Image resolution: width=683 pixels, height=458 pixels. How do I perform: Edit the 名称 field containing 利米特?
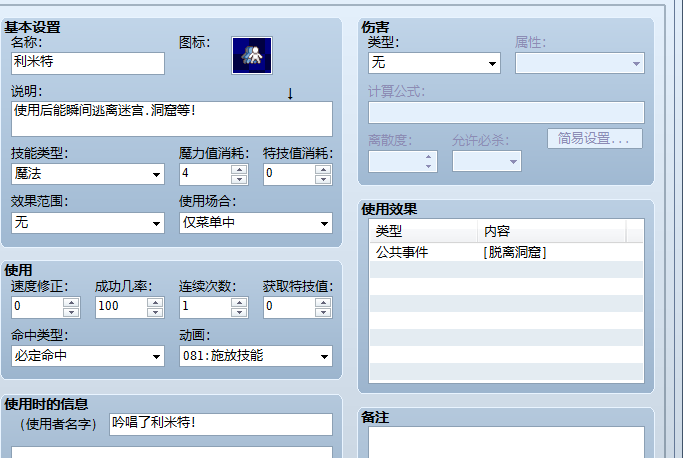88,63
